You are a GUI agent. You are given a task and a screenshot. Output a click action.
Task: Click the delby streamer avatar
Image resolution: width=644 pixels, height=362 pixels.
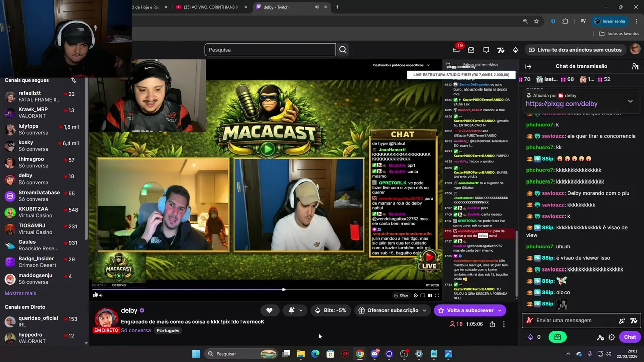(x=106, y=319)
